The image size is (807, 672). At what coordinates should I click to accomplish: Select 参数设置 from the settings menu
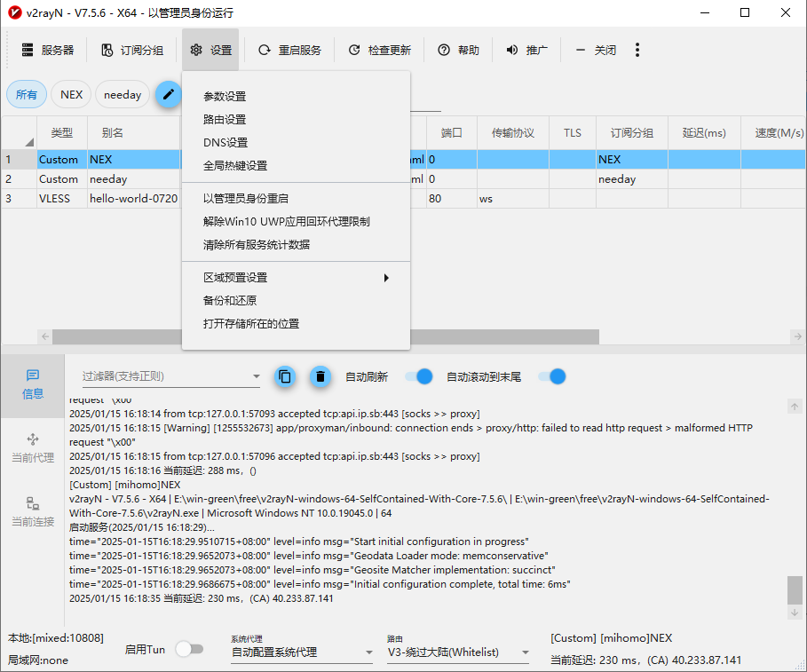tap(225, 97)
